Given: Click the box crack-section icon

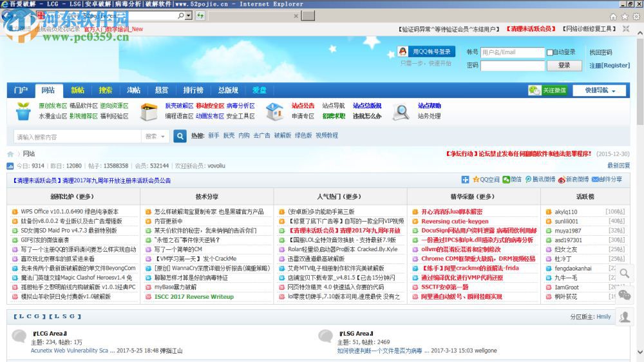Looking at the screenshot, I should [149, 112].
